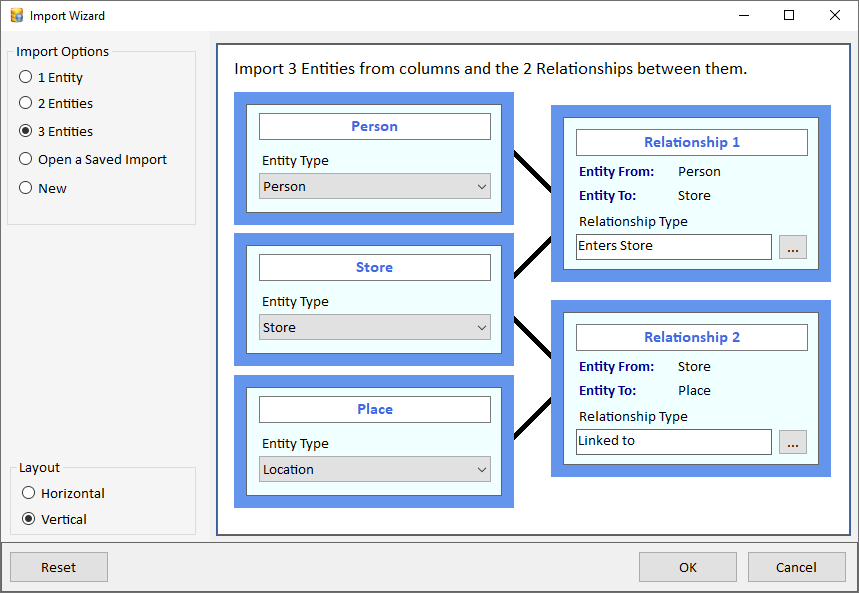Viewport: 859px width, 593px height.
Task: Edit the Person entity title field
Action: [374, 126]
